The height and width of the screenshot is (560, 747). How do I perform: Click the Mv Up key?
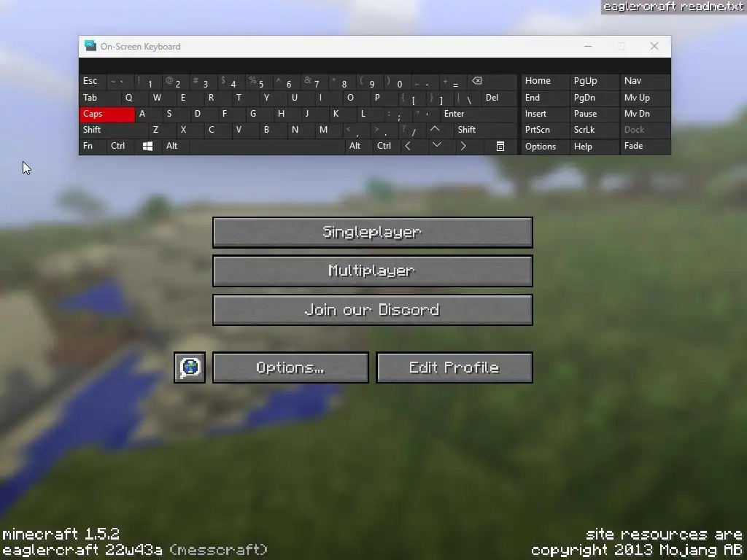(x=645, y=98)
